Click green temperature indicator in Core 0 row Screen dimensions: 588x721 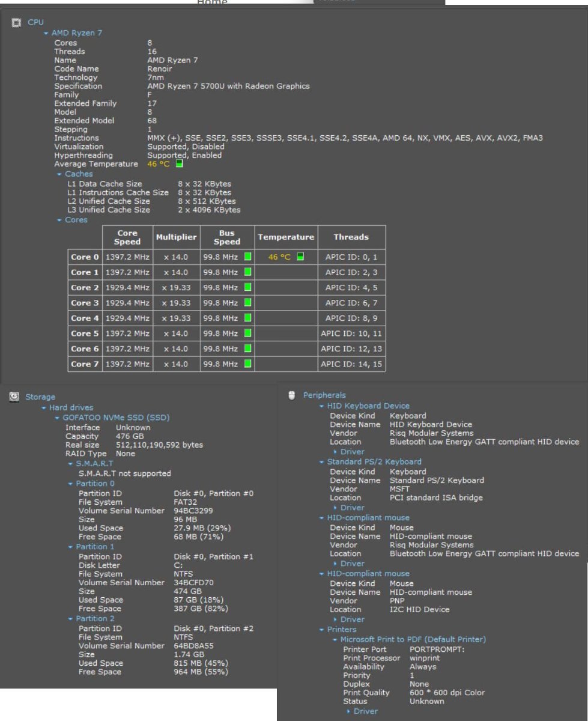(x=300, y=257)
